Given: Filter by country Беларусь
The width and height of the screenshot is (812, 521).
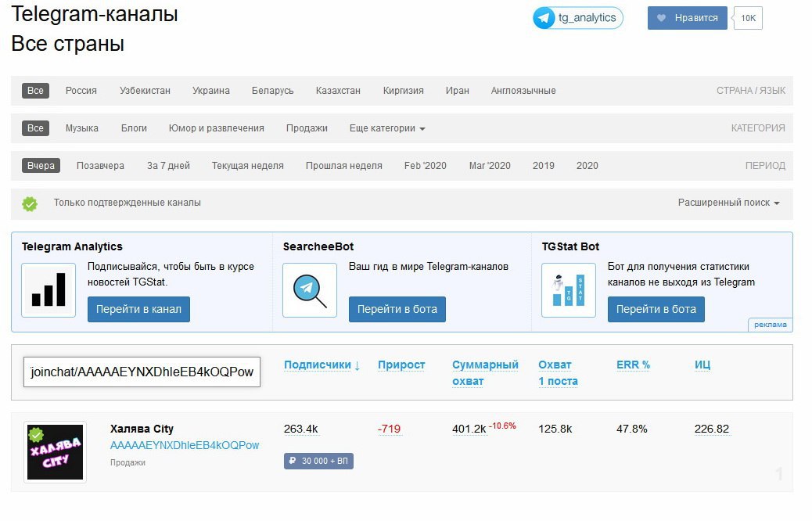Looking at the screenshot, I should tap(272, 91).
